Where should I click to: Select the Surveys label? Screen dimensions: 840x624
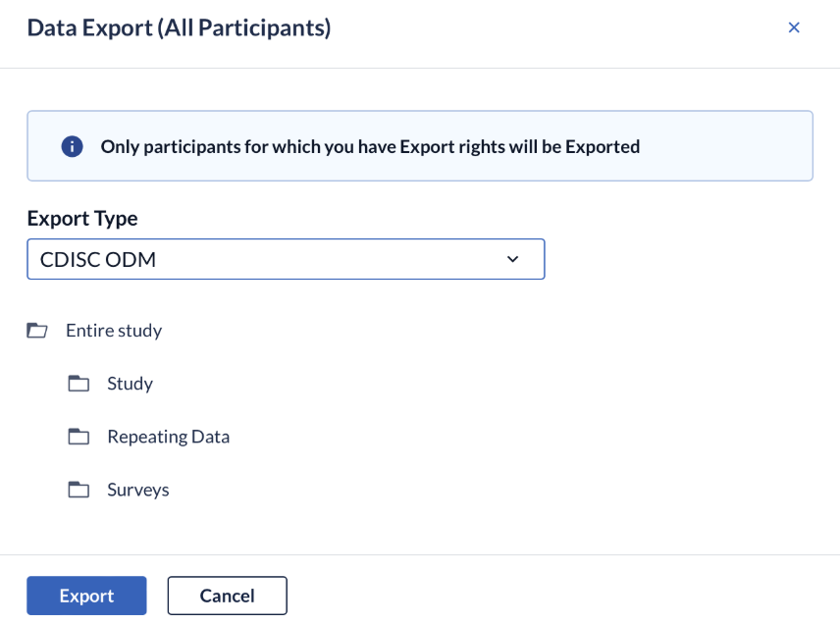[x=138, y=490]
